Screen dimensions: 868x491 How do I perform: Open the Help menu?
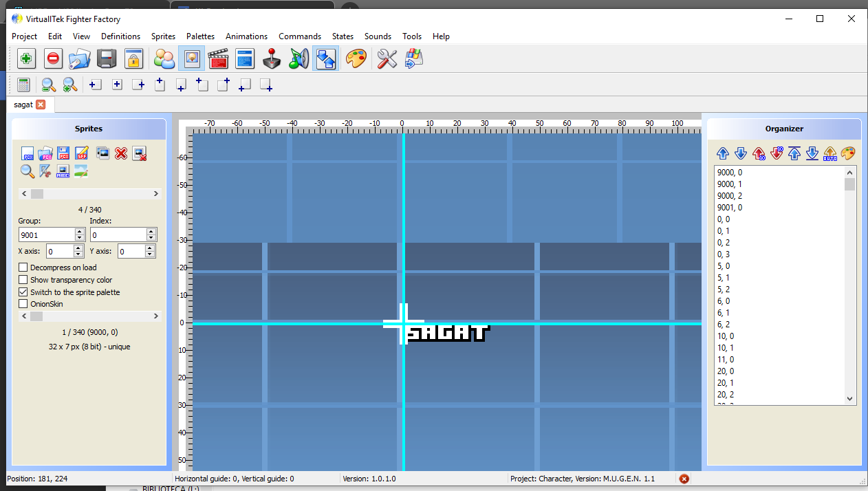click(441, 36)
